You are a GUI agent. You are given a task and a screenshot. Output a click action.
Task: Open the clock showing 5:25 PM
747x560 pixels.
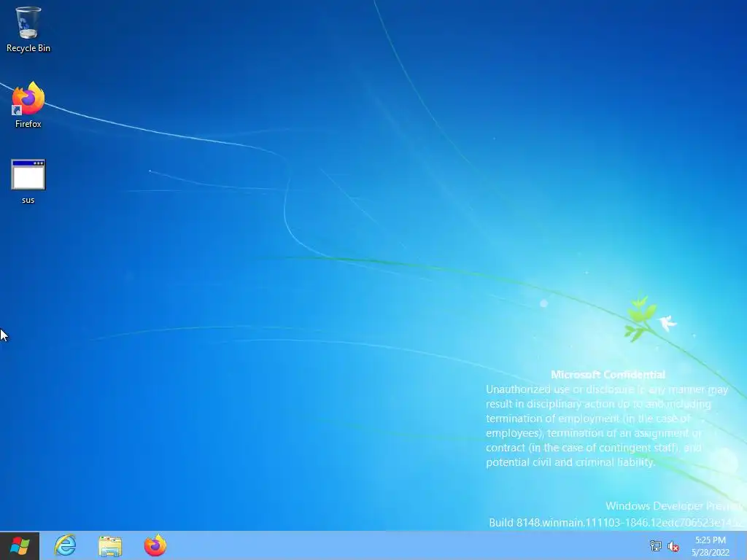(x=710, y=540)
